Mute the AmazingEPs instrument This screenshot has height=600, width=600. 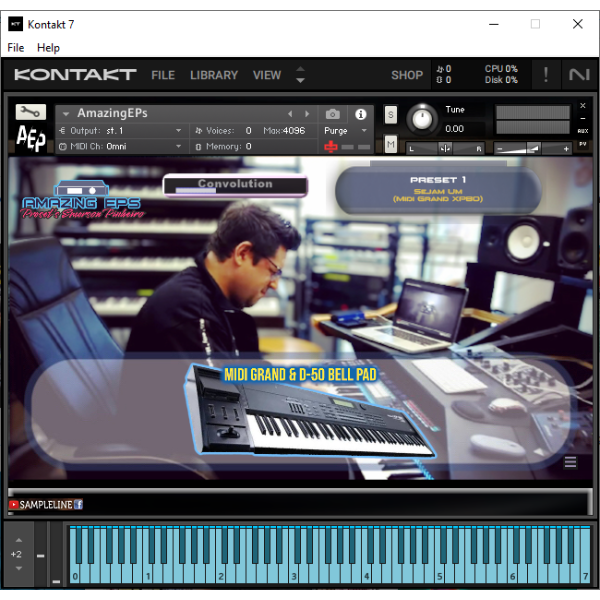click(x=390, y=144)
